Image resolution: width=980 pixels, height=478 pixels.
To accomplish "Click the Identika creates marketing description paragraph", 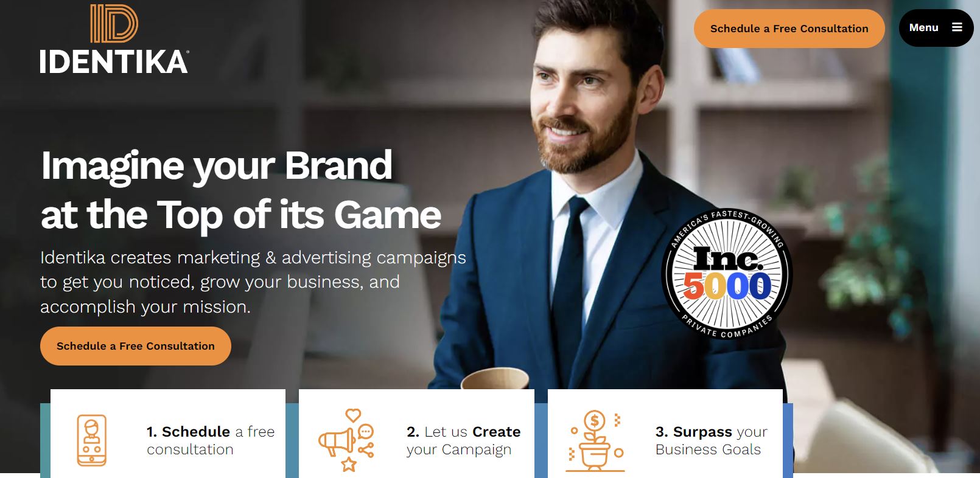I will [x=253, y=282].
